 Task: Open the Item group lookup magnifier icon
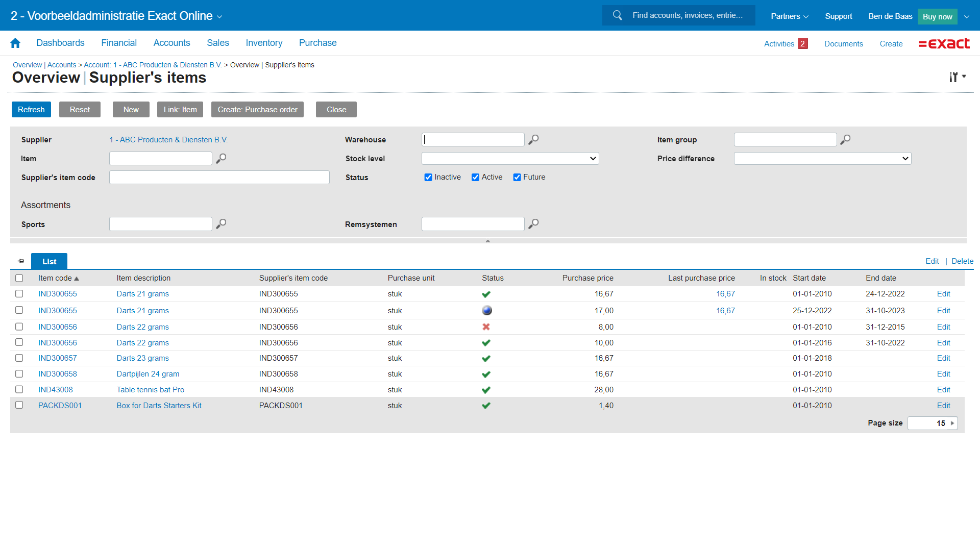[845, 139]
